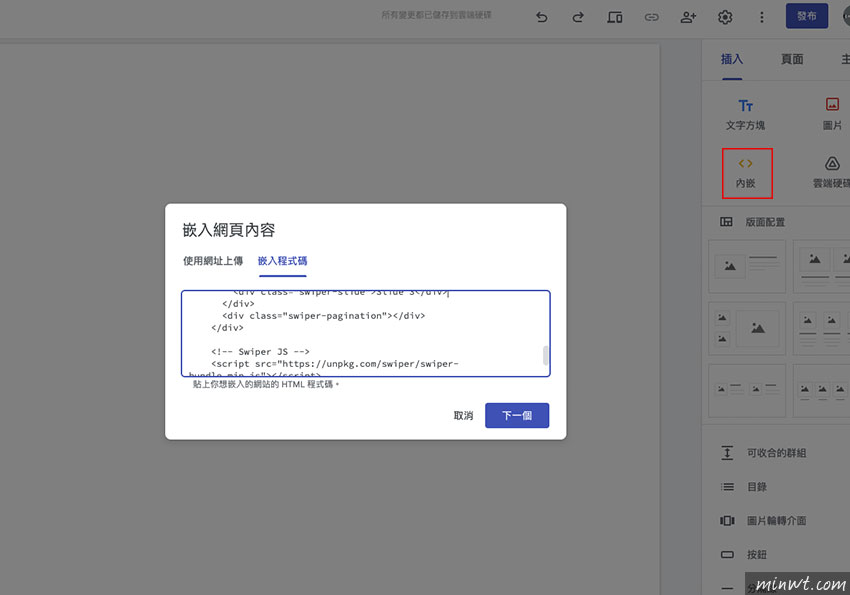This screenshot has width=850, height=595.
Task: Select the 嵌入程式碼 tab in dialog
Action: pyautogui.click(x=282, y=261)
